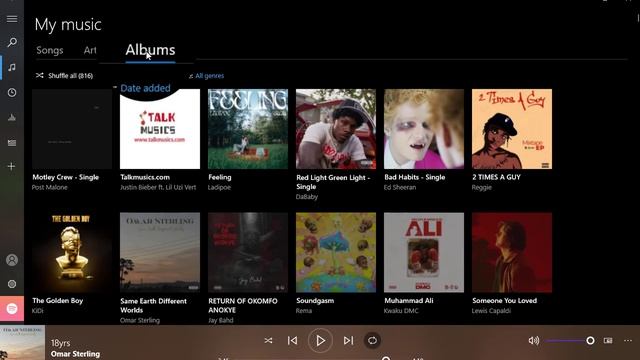Click Shuffle all (816)

(x=64, y=76)
